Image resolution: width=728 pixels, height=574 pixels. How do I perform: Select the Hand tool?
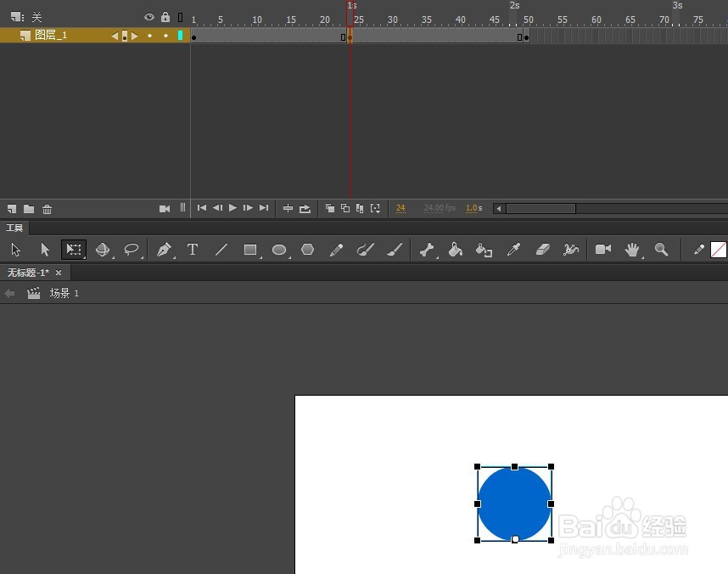[x=632, y=250]
